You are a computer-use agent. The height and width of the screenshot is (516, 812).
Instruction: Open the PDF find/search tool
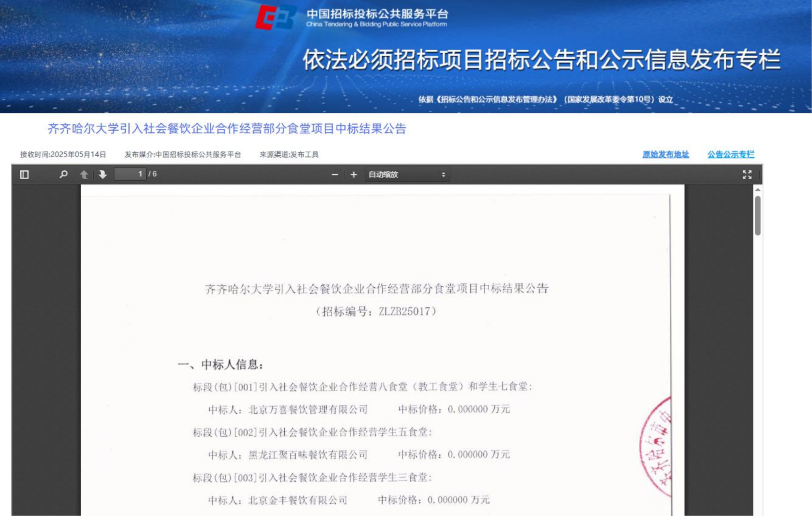click(63, 174)
